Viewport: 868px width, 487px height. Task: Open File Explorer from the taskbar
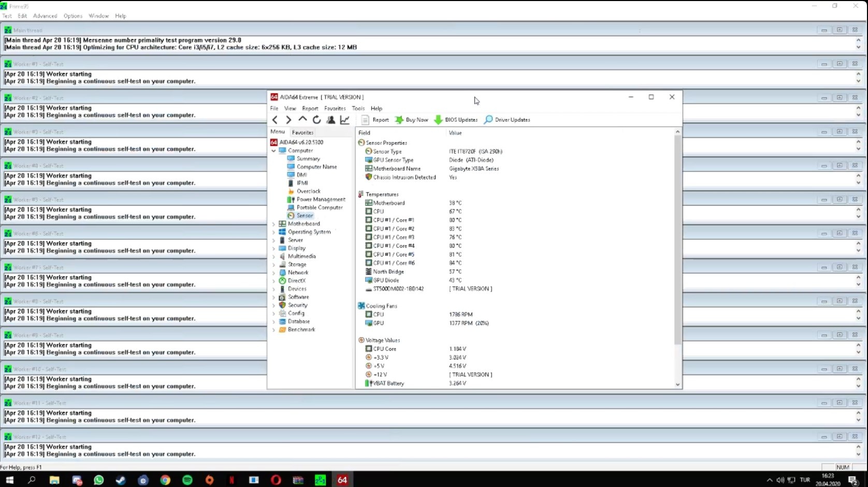pyautogui.click(x=54, y=480)
